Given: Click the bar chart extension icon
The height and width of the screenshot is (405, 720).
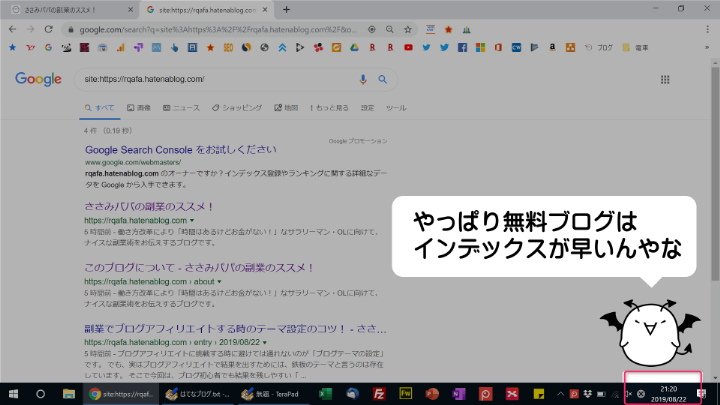Looking at the screenshot, I should point(467,29).
